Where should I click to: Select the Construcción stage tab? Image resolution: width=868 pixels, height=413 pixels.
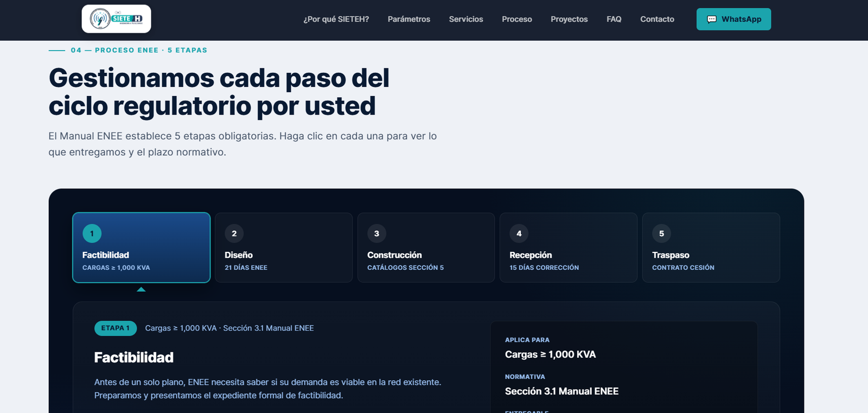pos(426,247)
